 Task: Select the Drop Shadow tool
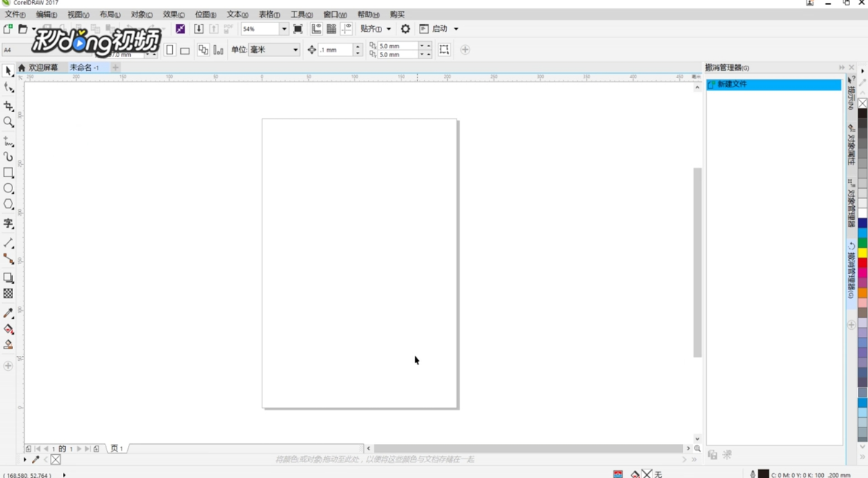[x=8, y=278]
